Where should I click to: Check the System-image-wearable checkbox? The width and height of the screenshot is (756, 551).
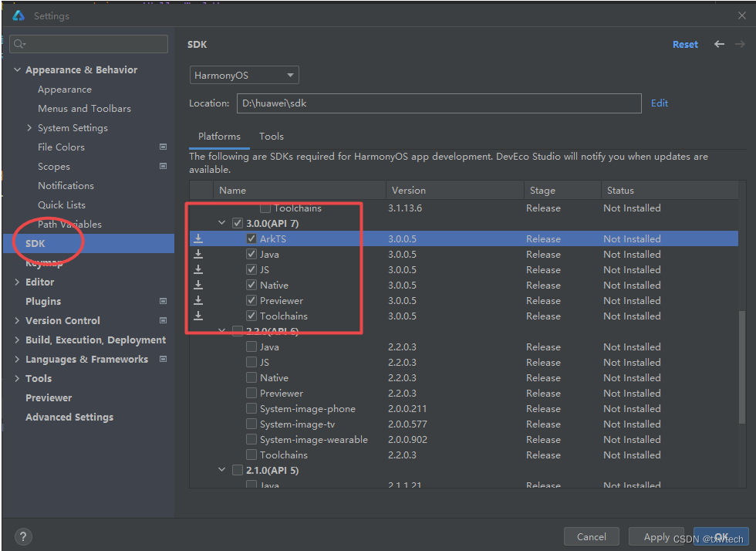pos(251,439)
